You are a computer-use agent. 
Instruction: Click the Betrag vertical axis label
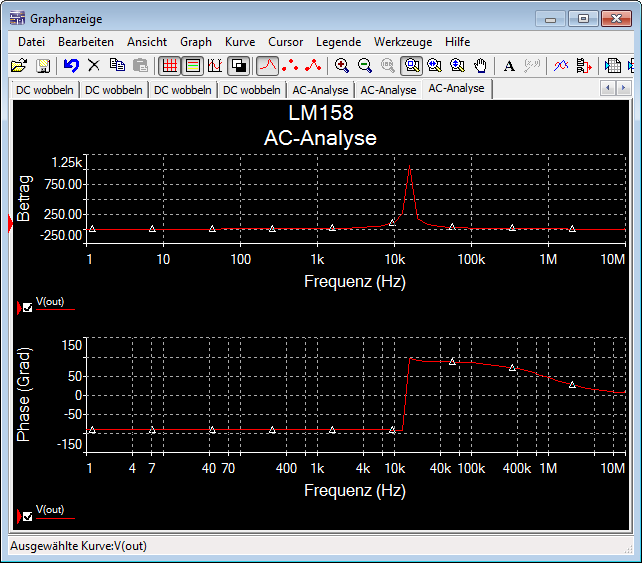click(24, 199)
